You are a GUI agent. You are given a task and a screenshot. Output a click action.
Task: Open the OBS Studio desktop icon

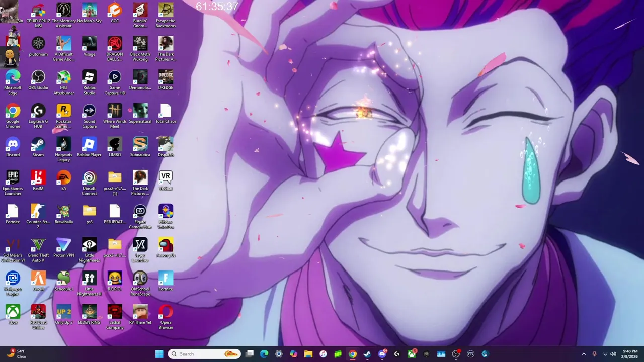[x=38, y=80]
